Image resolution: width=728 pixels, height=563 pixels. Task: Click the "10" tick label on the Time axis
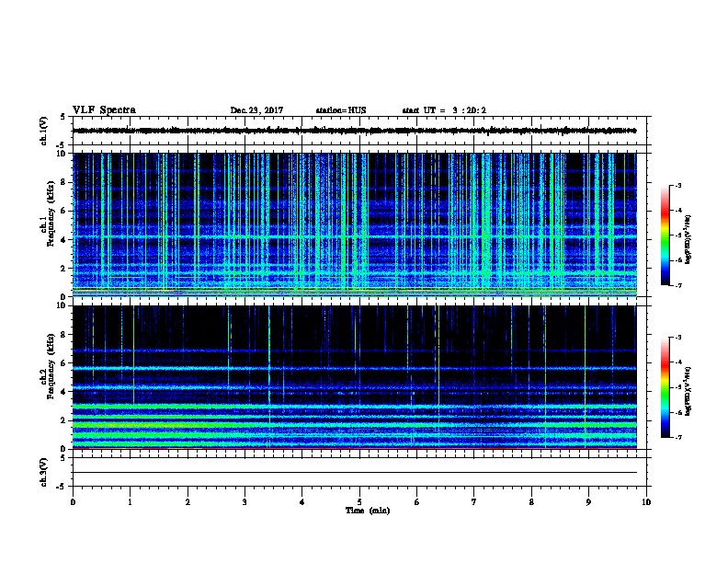[646, 502]
